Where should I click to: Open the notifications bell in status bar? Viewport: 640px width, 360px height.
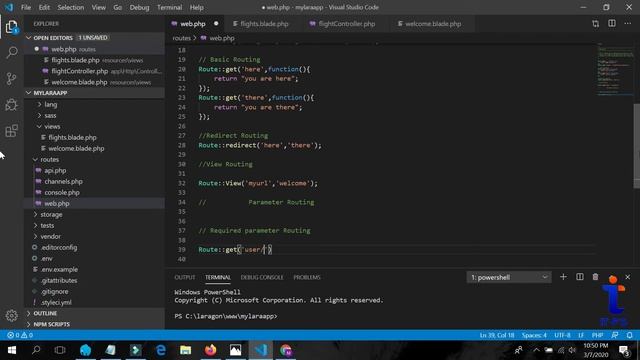tap(629, 335)
